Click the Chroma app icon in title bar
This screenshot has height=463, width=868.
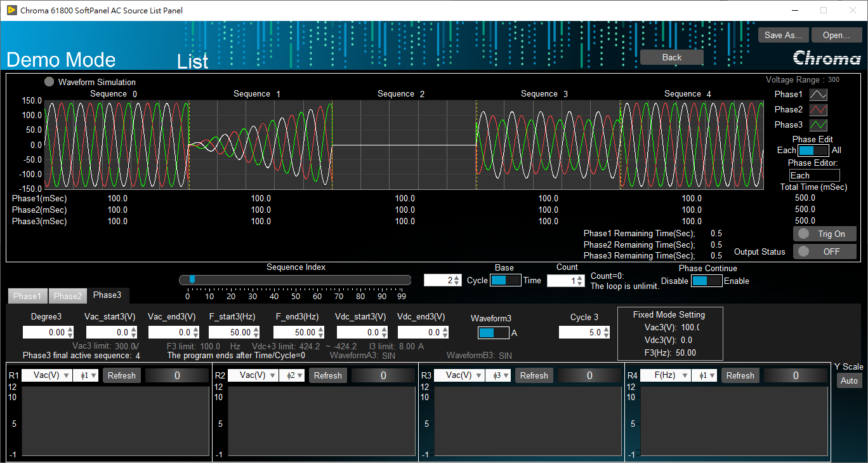[11, 10]
